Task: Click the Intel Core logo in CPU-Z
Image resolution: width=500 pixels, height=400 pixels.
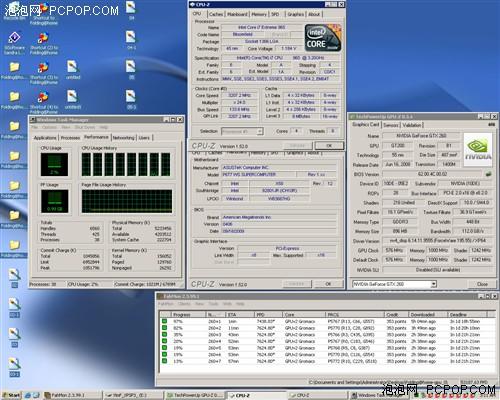Action: point(323,37)
